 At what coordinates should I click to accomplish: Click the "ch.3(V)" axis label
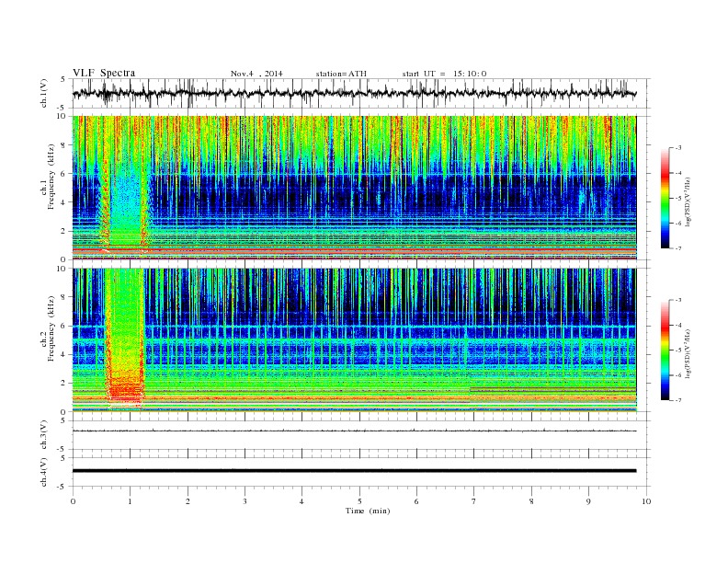click(x=44, y=435)
